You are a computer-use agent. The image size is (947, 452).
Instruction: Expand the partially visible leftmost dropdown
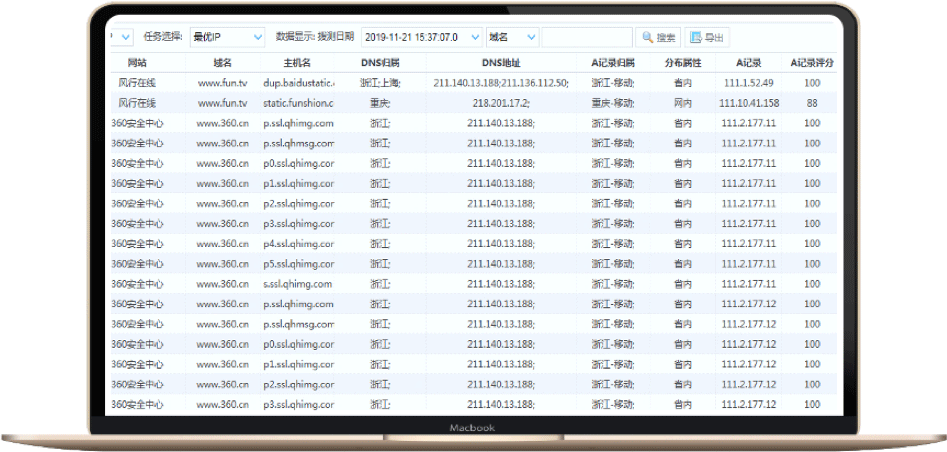[123, 37]
